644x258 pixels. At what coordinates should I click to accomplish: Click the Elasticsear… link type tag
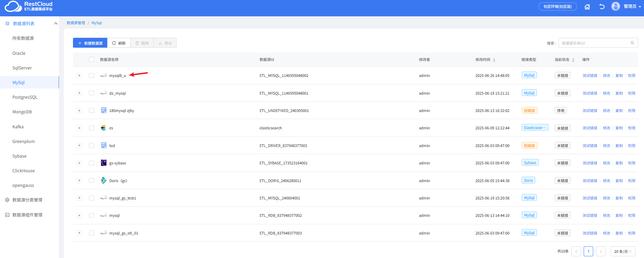pos(535,128)
